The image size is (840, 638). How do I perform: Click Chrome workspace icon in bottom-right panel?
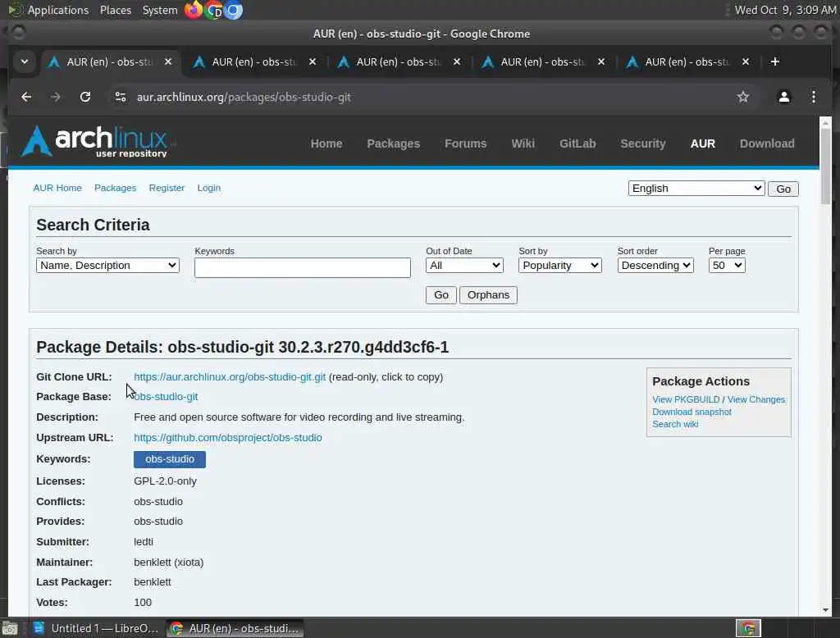[748, 628]
